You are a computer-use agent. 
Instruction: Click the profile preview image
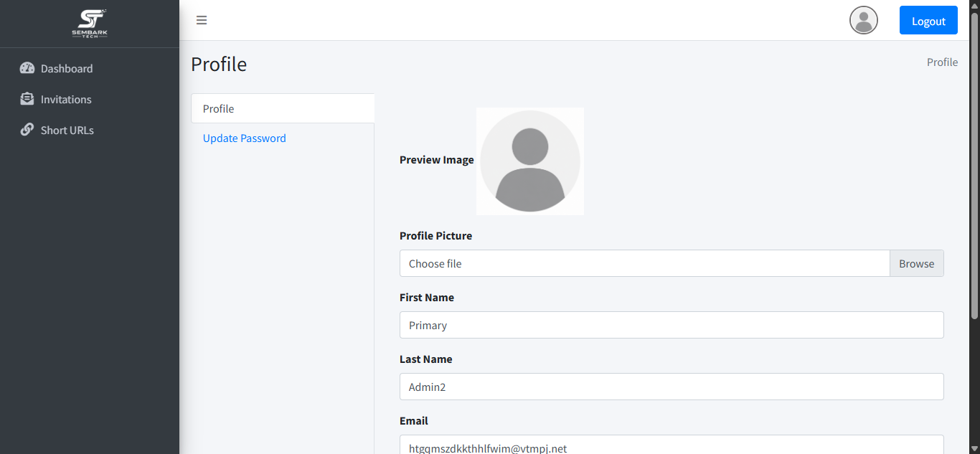pos(530,161)
